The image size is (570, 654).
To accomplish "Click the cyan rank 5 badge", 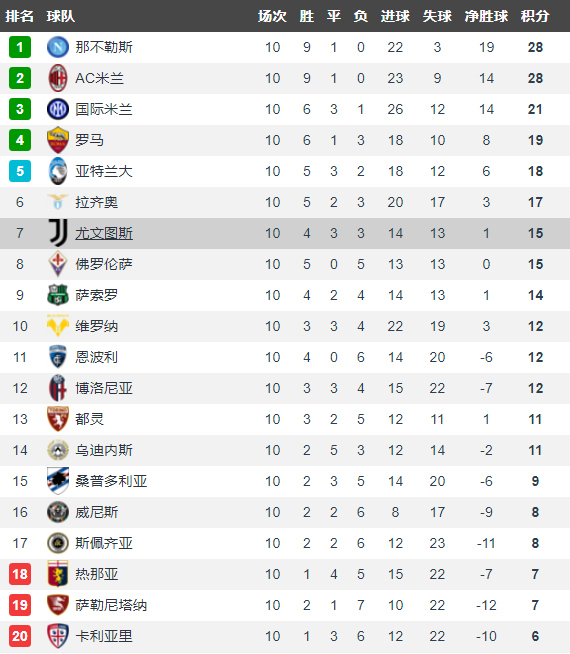I will [20, 171].
